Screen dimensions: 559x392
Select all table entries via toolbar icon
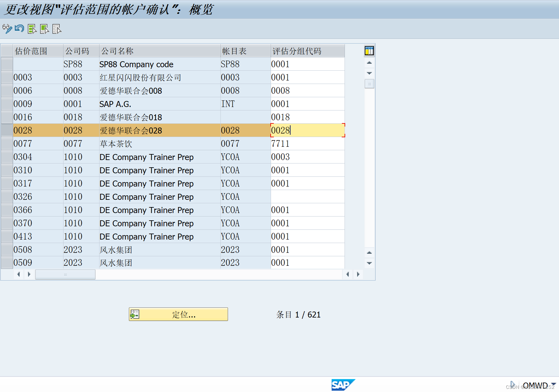[x=32, y=29]
